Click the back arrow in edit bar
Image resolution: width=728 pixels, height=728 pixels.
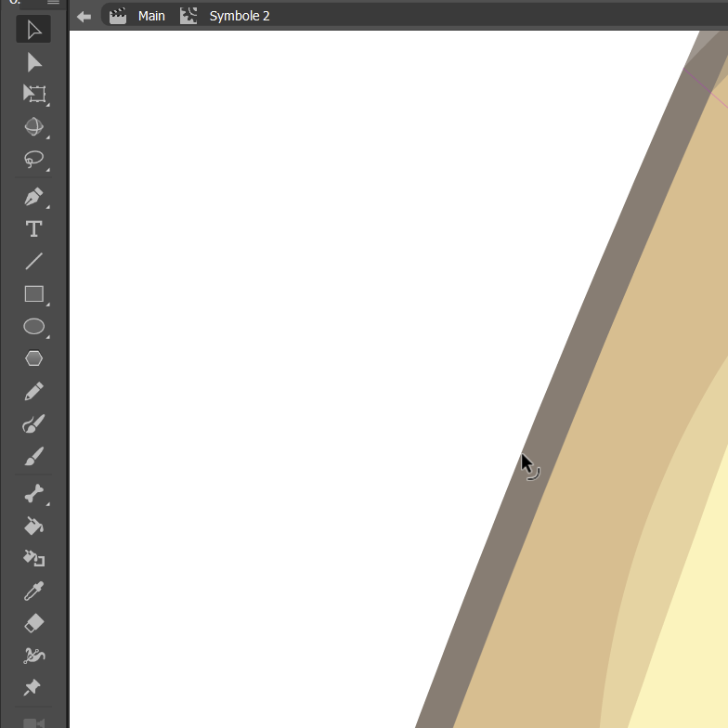(84, 16)
